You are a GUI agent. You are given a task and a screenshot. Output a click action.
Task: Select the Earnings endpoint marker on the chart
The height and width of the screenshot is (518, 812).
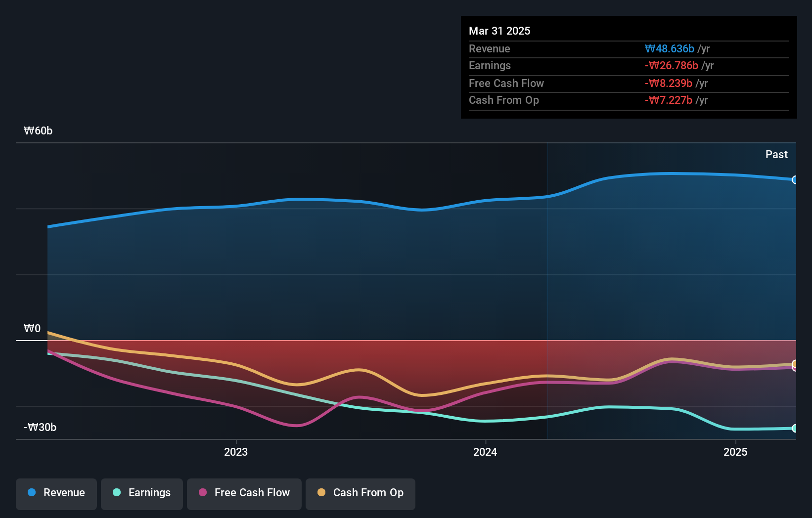795,428
